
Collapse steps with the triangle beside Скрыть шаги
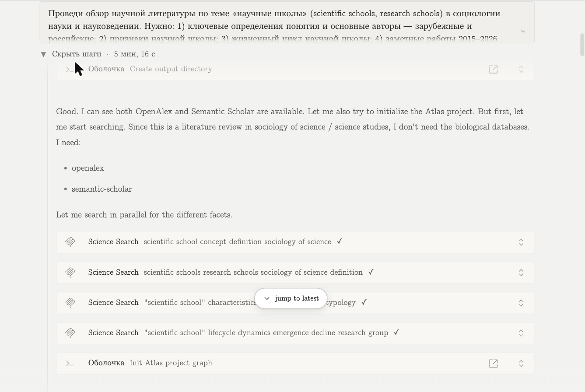pos(43,54)
